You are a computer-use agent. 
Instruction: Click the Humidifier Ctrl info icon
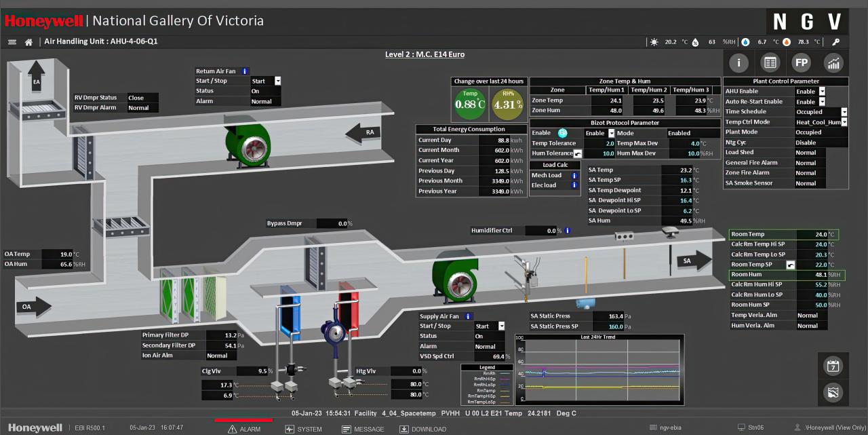[x=567, y=231]
